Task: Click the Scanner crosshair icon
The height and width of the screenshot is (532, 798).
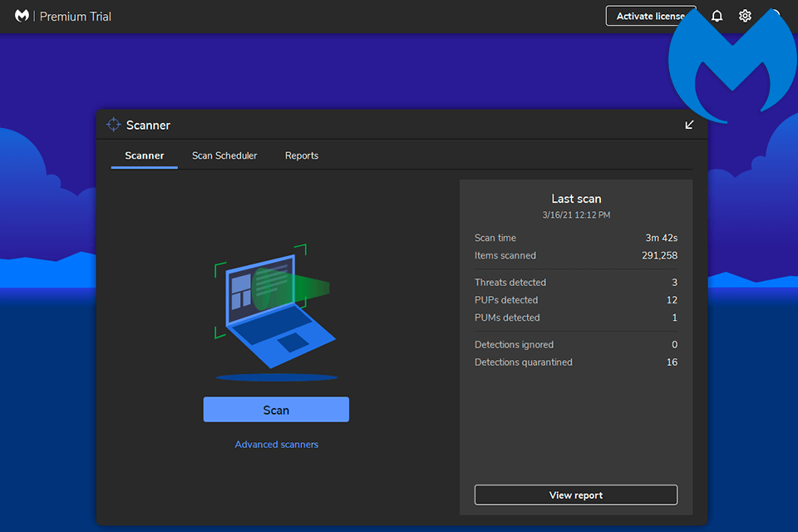Action: (x=114, y=125)
